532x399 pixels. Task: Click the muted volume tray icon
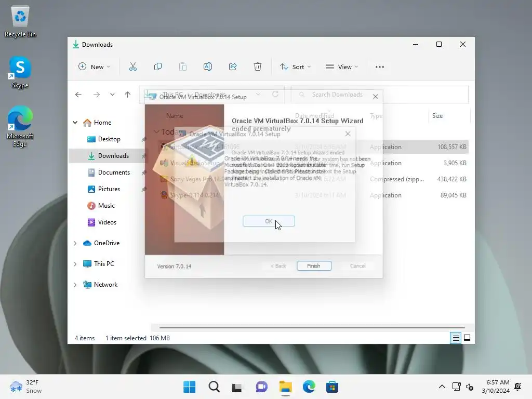pyautogui.click(x=470, y=387)
